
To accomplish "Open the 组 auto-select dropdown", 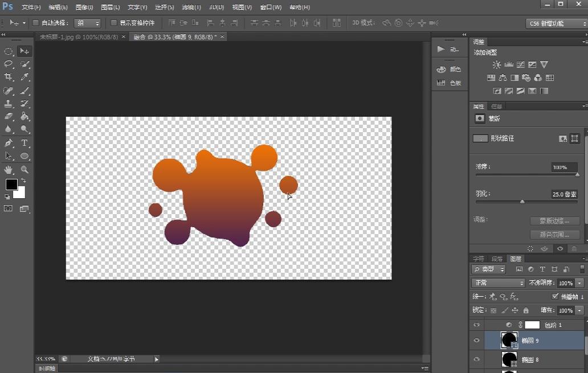I will point(87,23).
